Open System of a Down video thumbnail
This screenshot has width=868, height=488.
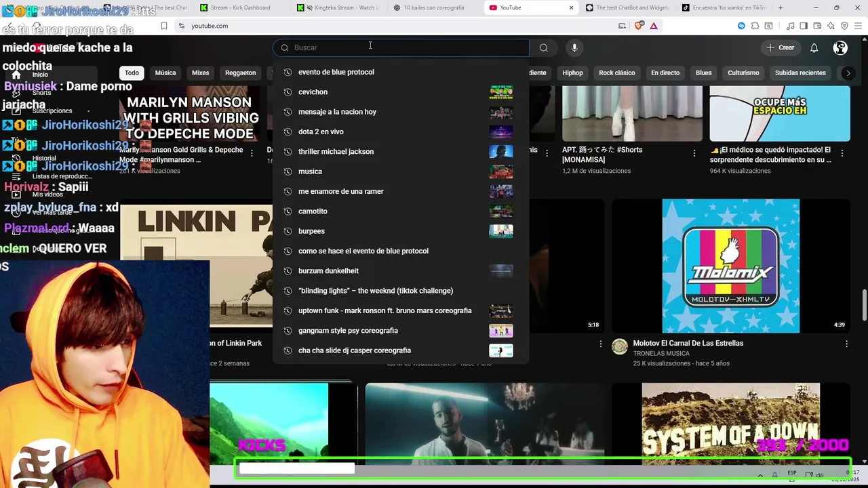coord(731,425)
